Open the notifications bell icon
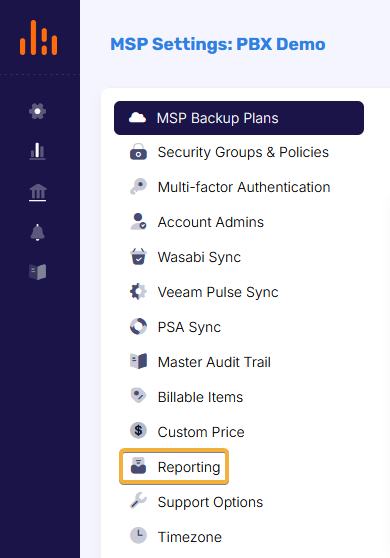390x558 pixels. click(37, 232)
